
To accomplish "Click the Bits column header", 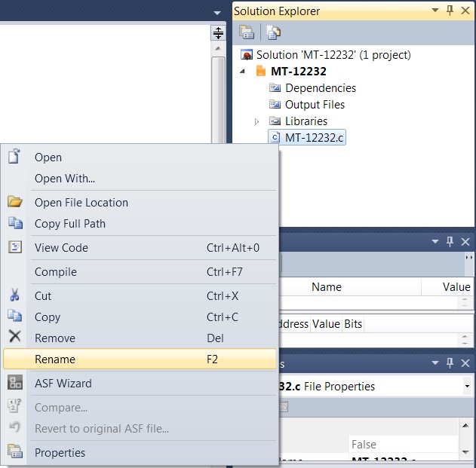I will tap(353, 324).
